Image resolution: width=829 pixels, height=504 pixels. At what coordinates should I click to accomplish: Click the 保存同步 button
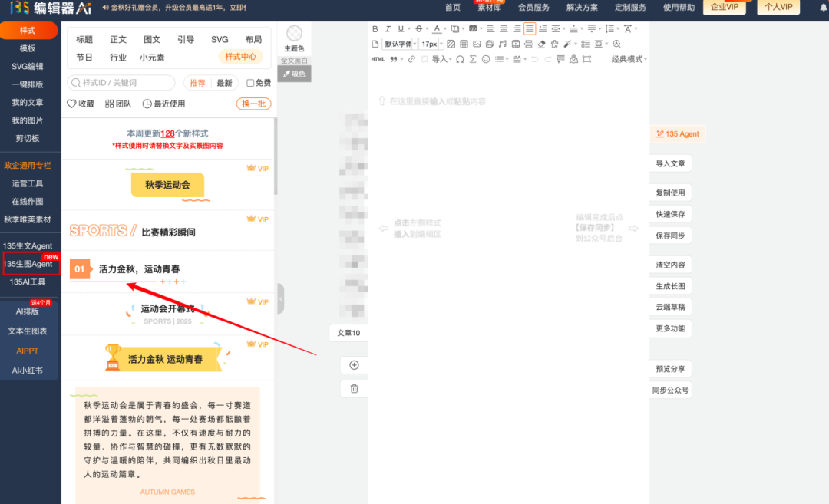pyautogui.click(x=670, y=236)
